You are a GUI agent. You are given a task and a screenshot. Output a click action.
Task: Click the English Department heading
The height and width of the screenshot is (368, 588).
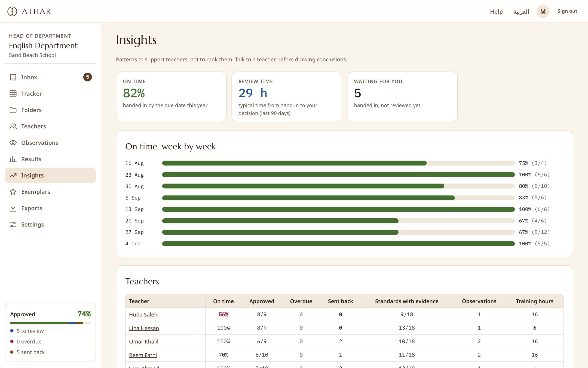click(43, 46)
